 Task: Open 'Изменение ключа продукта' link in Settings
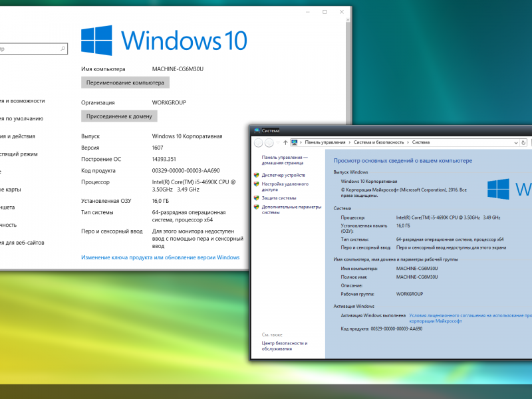tap(160, 257)
